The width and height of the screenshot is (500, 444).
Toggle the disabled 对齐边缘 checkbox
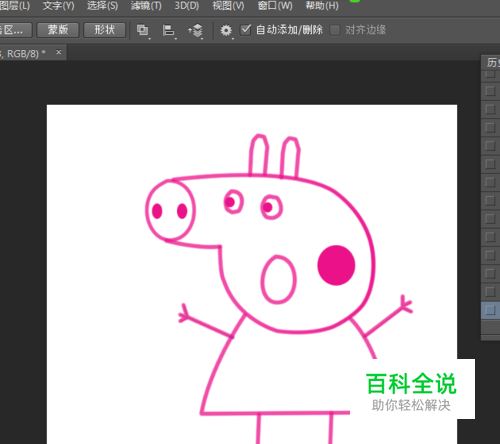[335, 30]
